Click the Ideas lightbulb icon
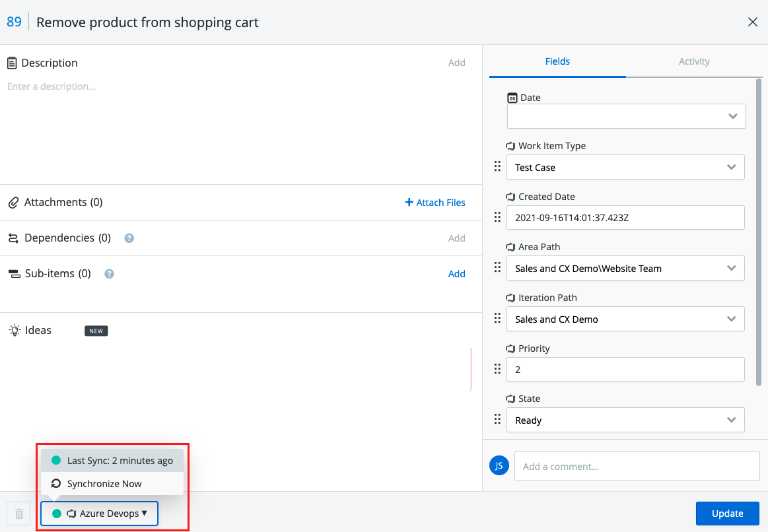The width and height of the screenshot is (768, 532). (15, 331)
